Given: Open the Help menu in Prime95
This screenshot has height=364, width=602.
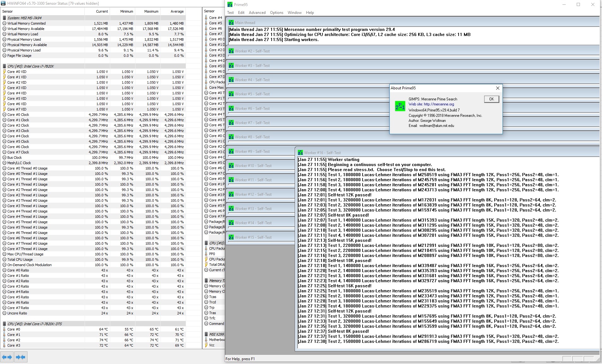Looking at the screenshot, I should click(x=310, y=13).
